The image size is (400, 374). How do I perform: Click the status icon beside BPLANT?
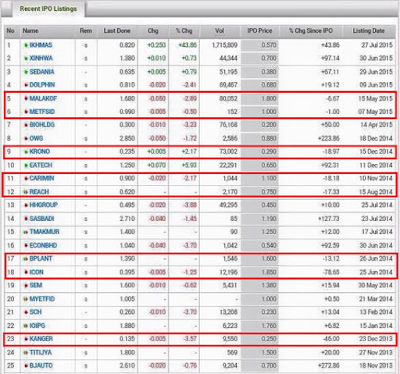(x=26, y=259)
